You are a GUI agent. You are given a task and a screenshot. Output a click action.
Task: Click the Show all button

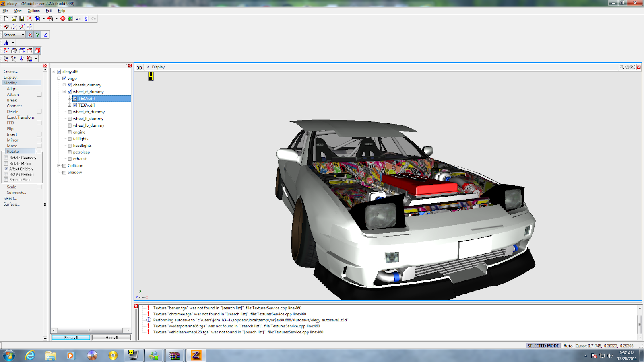tap(71, 338)
